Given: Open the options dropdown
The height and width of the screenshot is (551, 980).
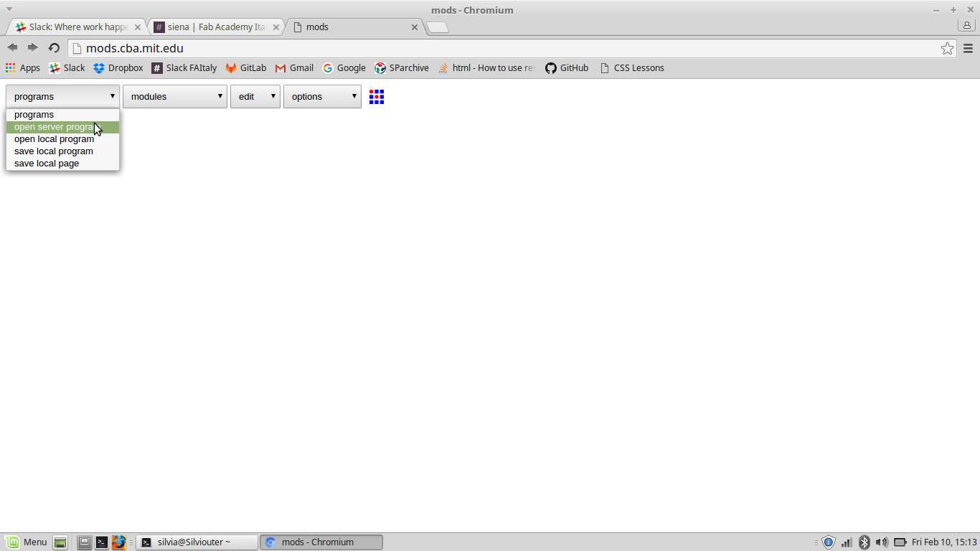Looking at the screenshot, I should click(322, 96).
